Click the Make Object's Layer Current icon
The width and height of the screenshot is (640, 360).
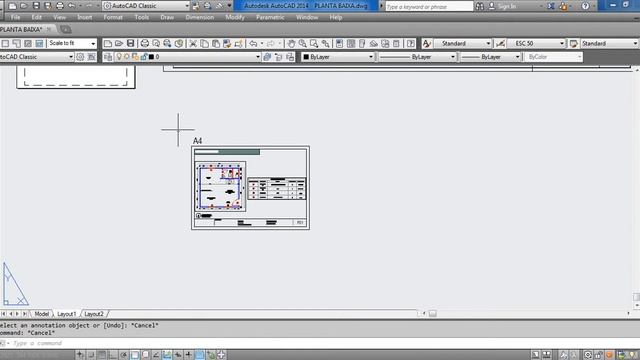click(x=267, y=57)
